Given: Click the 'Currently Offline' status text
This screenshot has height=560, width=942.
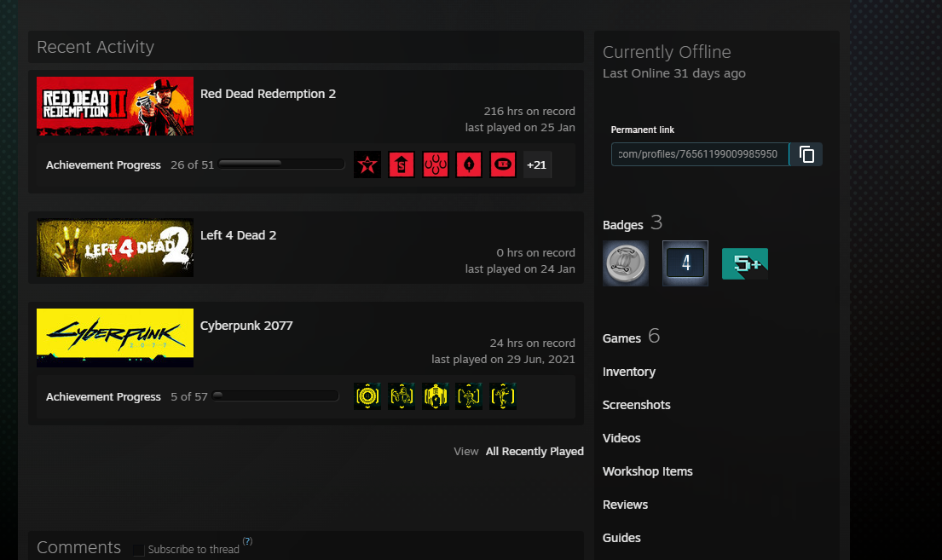Looking at the screenshot, I should (667, 52).
